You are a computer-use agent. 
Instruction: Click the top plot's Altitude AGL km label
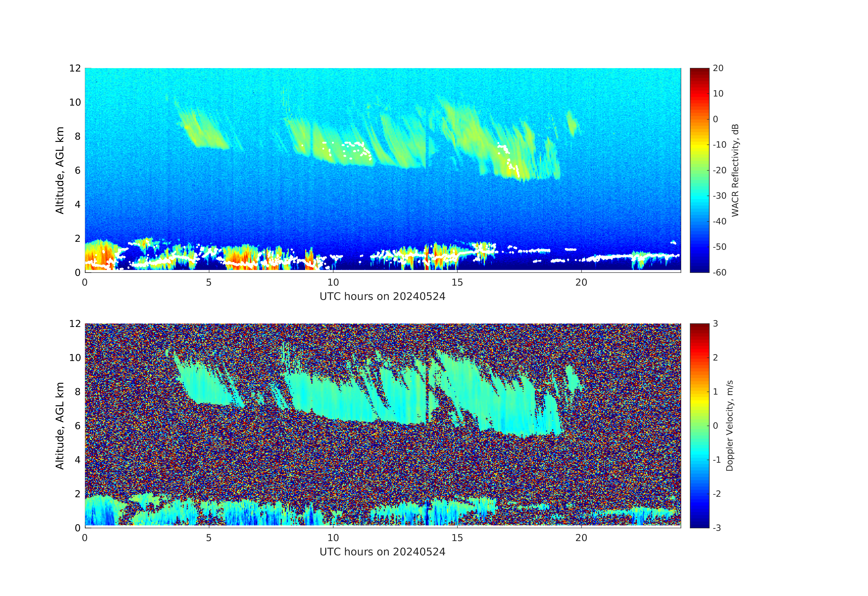(x=60, y=170)
